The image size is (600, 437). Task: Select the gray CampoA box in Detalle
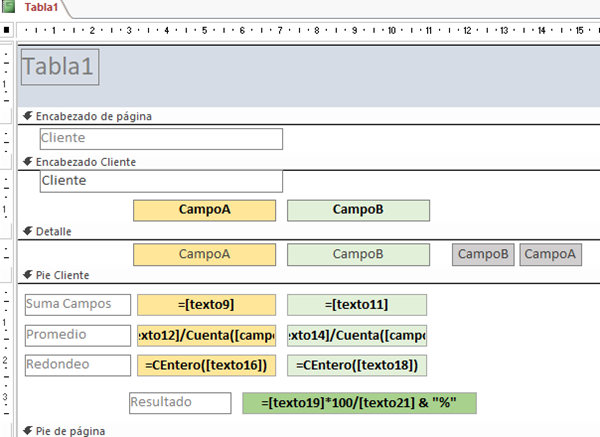[x=550, y=254]
